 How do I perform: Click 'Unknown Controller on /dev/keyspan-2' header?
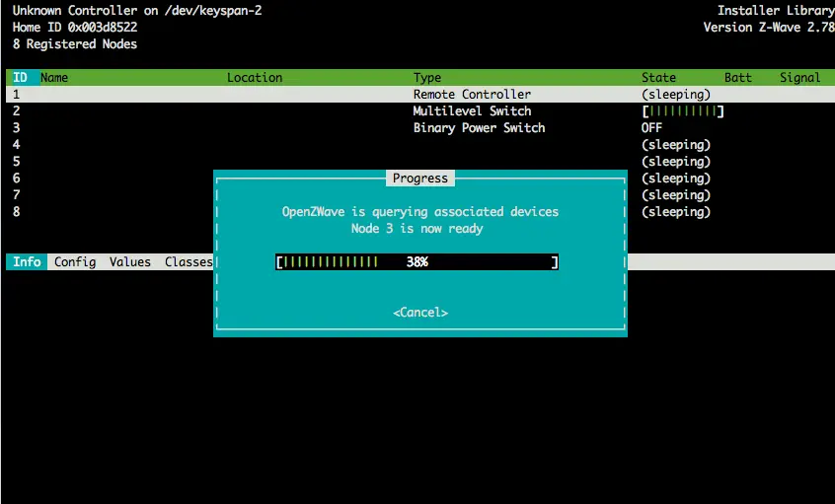[137, 11]
